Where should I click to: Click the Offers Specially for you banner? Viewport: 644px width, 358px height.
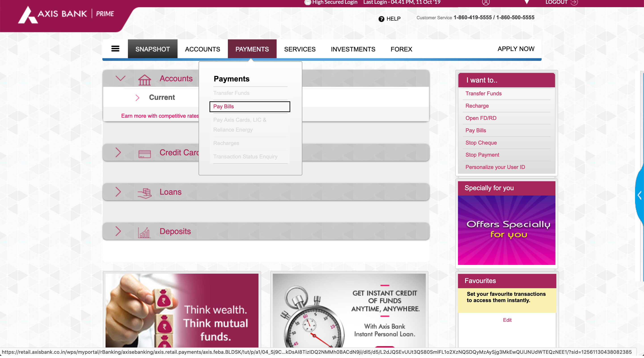click(506, 230)
